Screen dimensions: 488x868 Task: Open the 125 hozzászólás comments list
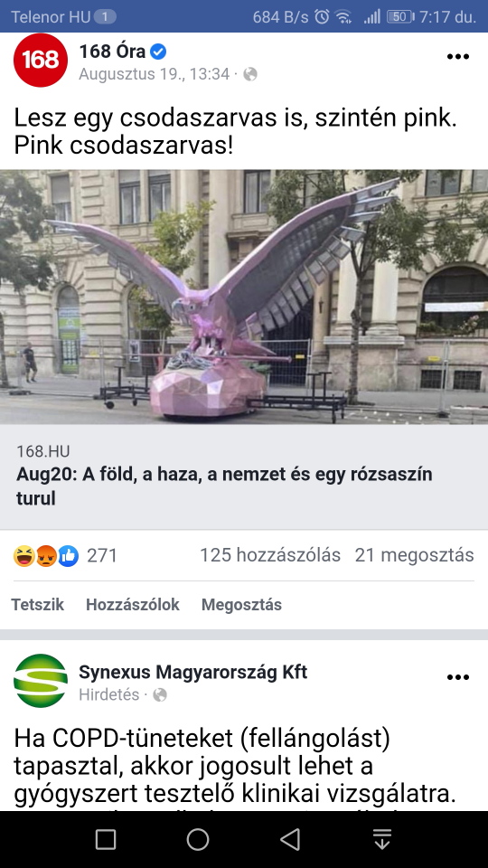point(270,555)
